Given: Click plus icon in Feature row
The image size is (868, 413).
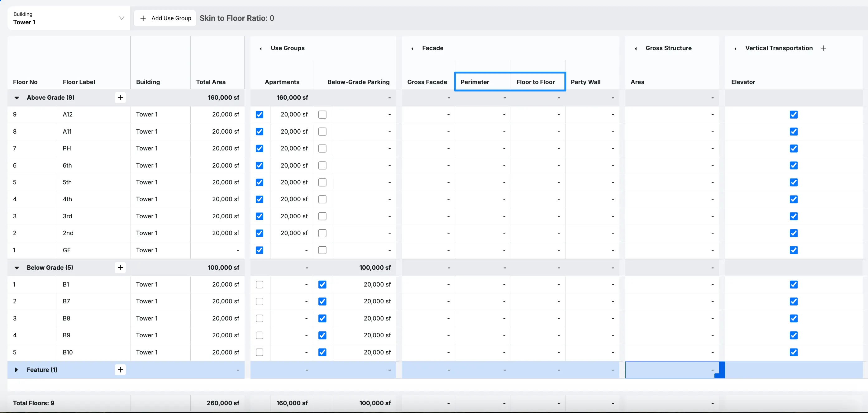Looking at the screenshot, I should (120, 369).
